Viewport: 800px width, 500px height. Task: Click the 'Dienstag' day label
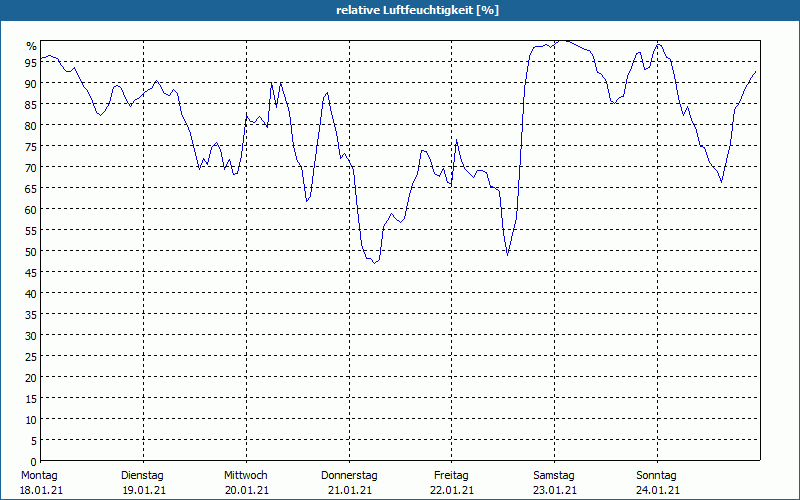point(142,476)
